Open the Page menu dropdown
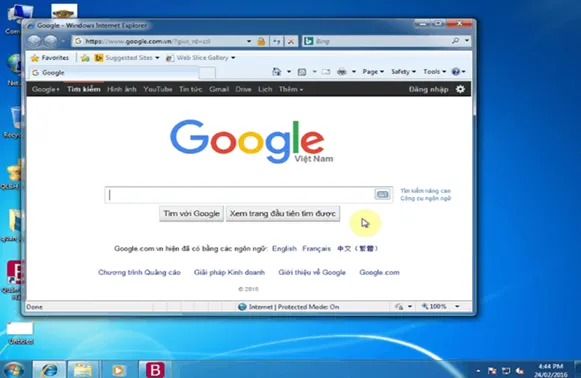 [373, 72]
